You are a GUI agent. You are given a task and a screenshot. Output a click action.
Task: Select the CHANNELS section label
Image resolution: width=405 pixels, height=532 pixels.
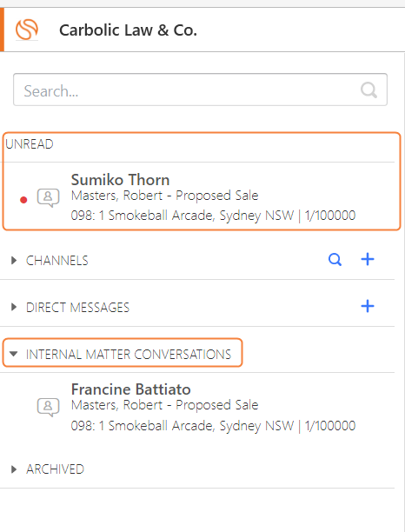coord(57,261)
